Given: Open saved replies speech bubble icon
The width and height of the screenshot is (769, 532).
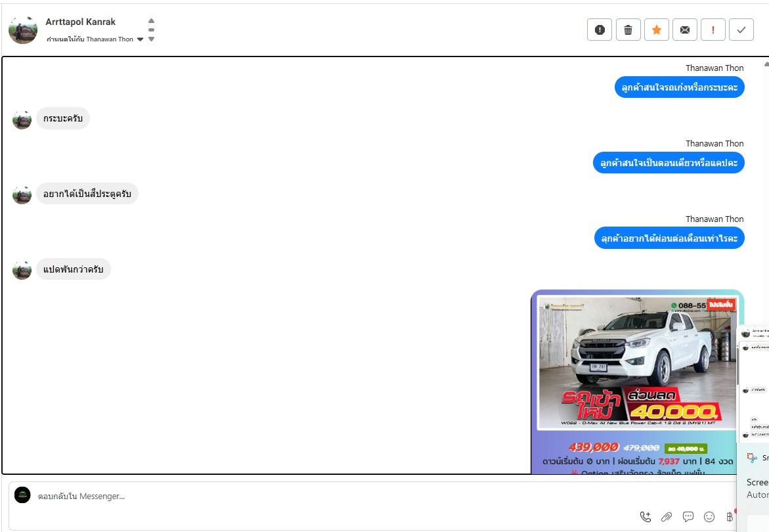Looking at the screenshot, I should 688,516.
